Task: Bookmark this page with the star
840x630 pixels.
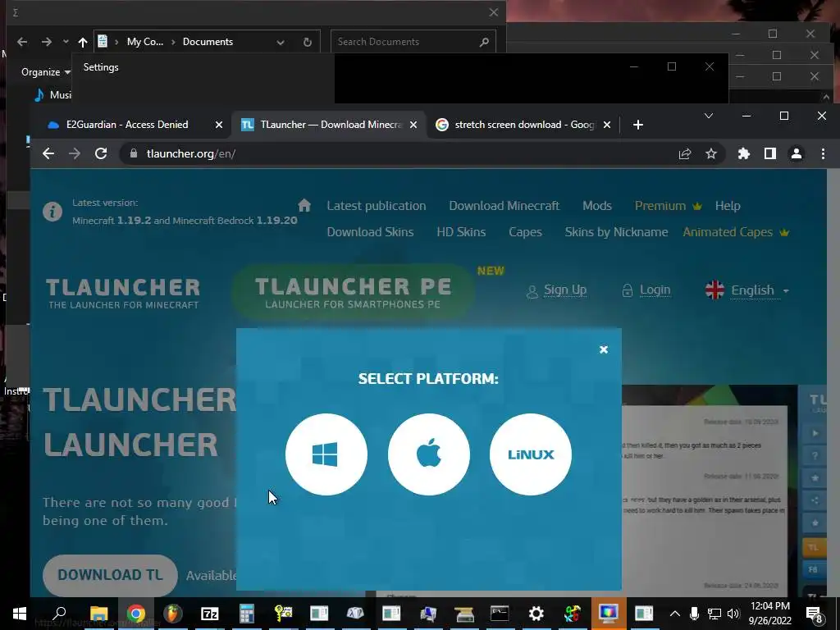Action: [711, 153]
